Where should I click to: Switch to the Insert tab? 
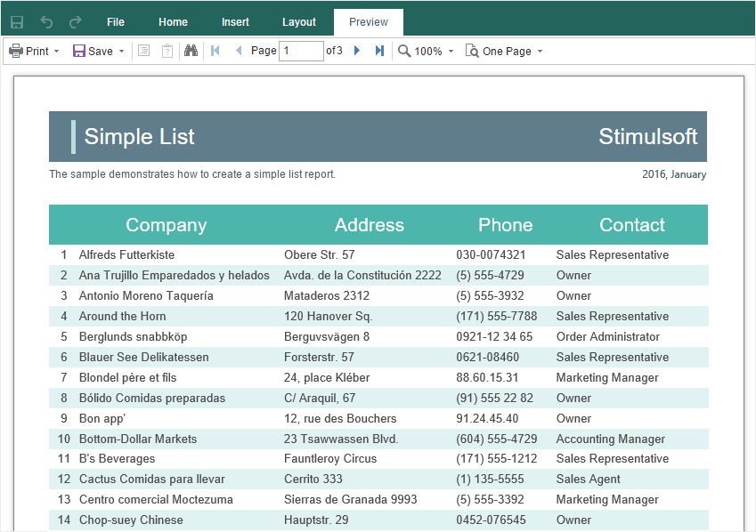coord(235,22)
